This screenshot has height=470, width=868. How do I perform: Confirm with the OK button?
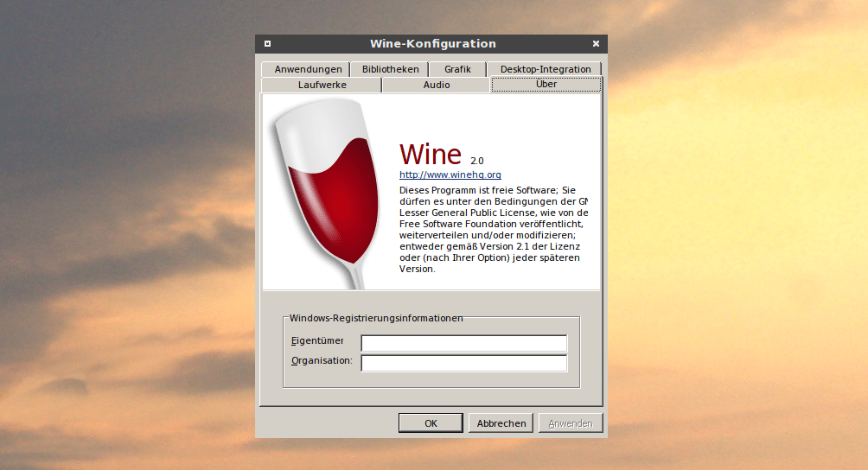point(431,423)
